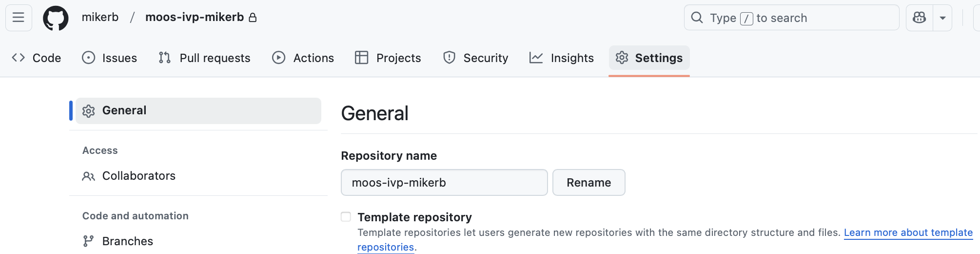The width and height of the screenshot is (980, 254).
Task: Select the Settings tab
Action: (x=649, y=58)
